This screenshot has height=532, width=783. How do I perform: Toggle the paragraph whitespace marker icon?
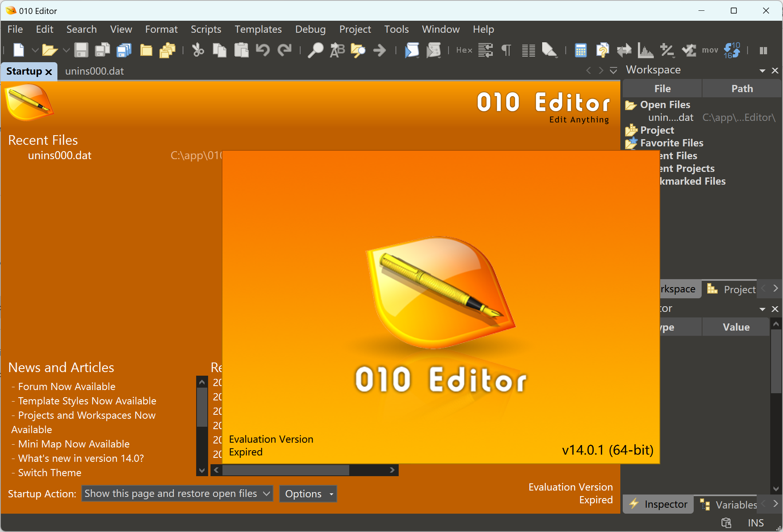click(506, 50)
